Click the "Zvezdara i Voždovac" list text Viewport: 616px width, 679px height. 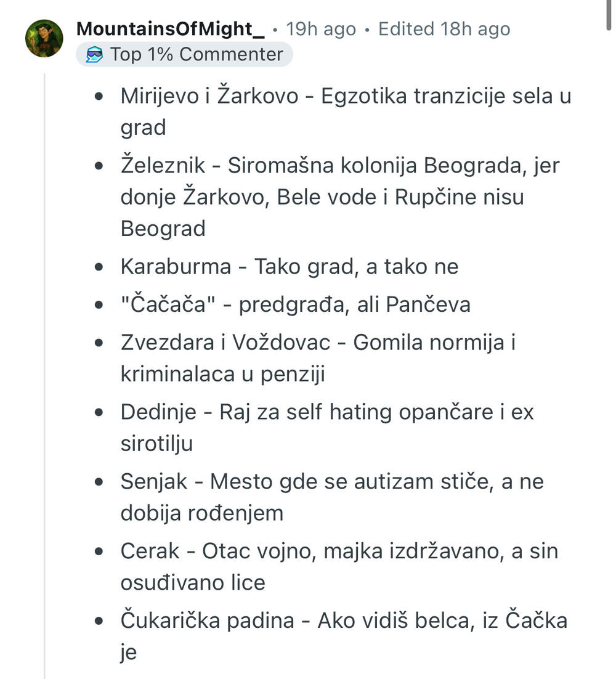coord(225,343)
